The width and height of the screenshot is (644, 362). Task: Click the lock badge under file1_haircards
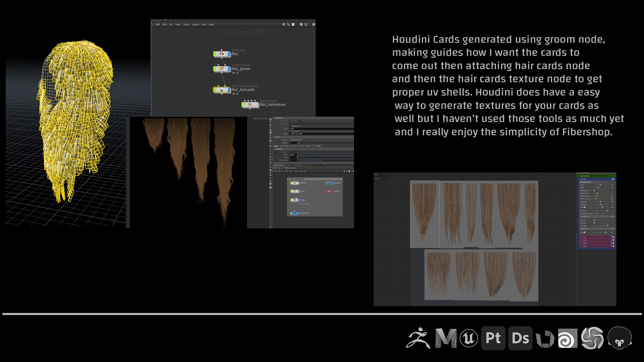(237, 94)
